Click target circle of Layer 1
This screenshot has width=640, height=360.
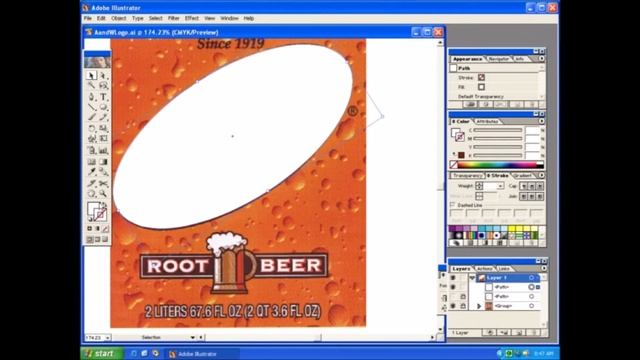pyautogui.click(x=531, y=278)
